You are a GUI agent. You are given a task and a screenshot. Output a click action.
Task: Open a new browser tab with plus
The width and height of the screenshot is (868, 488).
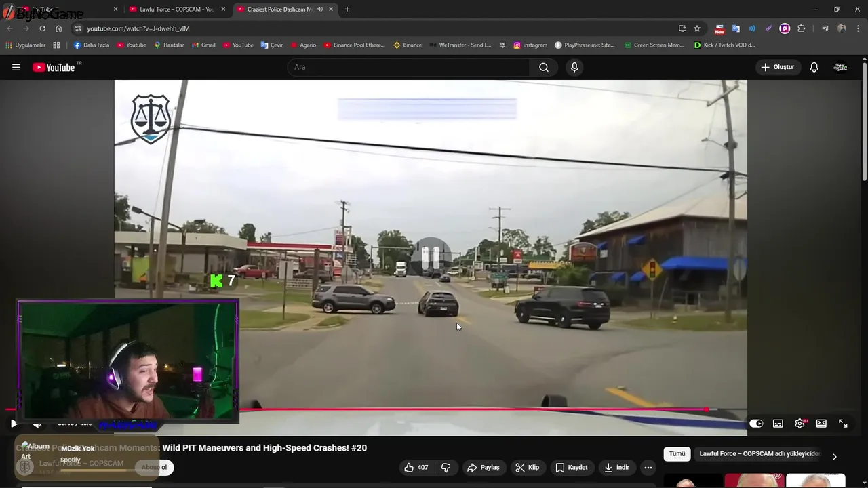pos(347,9)
